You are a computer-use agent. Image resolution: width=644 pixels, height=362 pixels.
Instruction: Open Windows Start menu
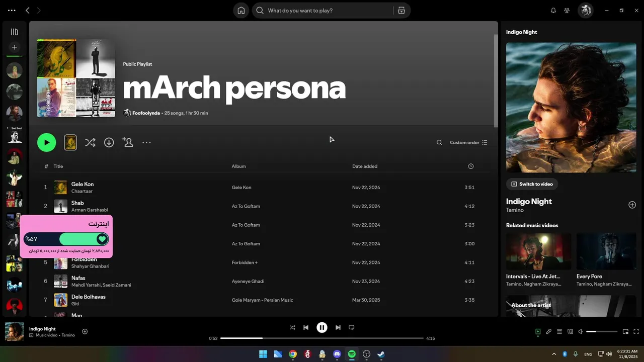click(263, 354)
